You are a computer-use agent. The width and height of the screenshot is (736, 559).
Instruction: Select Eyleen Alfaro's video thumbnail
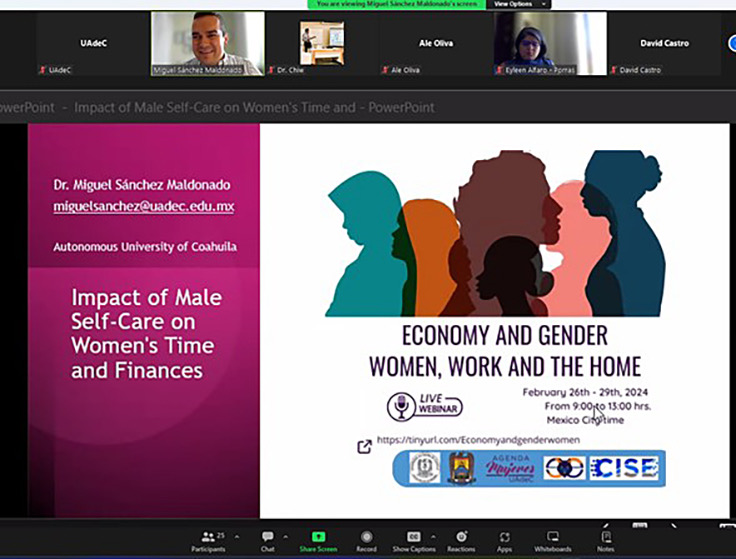(x=549, y=42)
